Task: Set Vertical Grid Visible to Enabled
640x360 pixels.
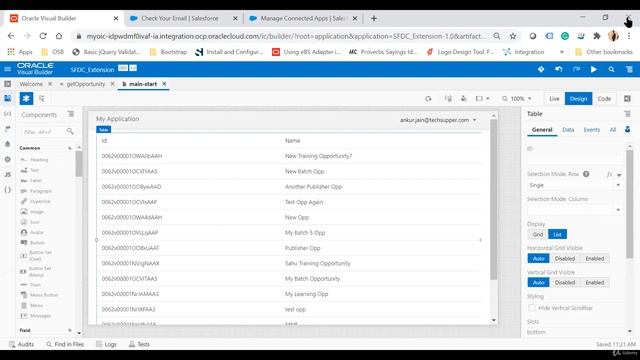Action: click(595, 282)
